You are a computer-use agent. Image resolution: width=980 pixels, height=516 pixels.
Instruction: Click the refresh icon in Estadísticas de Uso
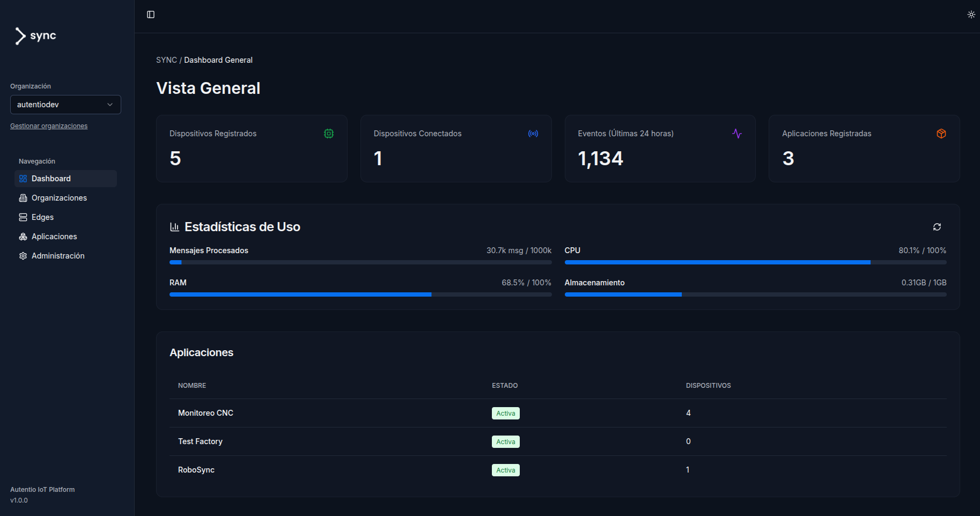click(937, 227)
